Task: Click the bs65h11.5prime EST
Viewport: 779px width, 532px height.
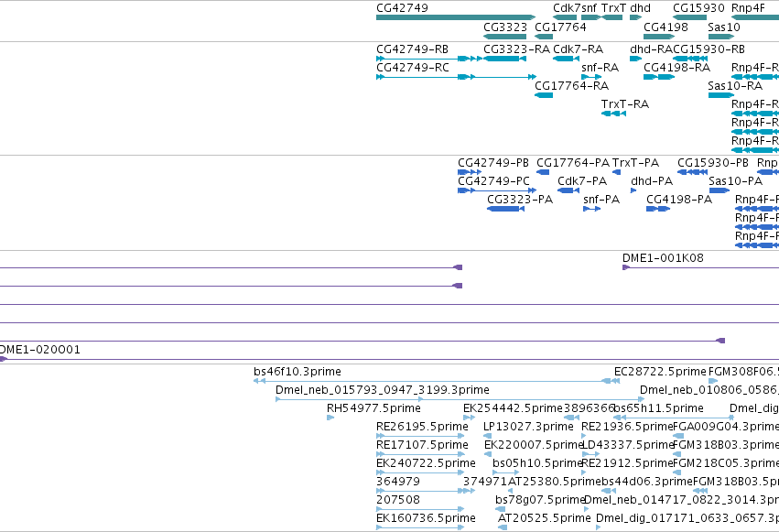Action: [673, 418]
